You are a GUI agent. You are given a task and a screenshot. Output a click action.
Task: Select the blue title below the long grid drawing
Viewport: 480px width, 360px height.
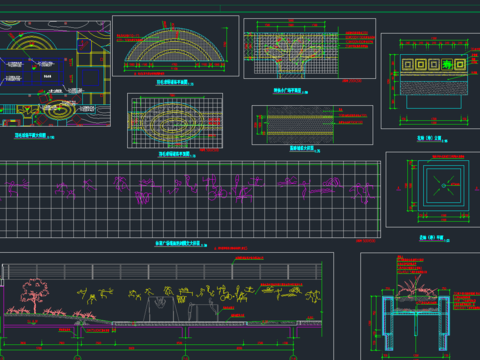[178, 243]
